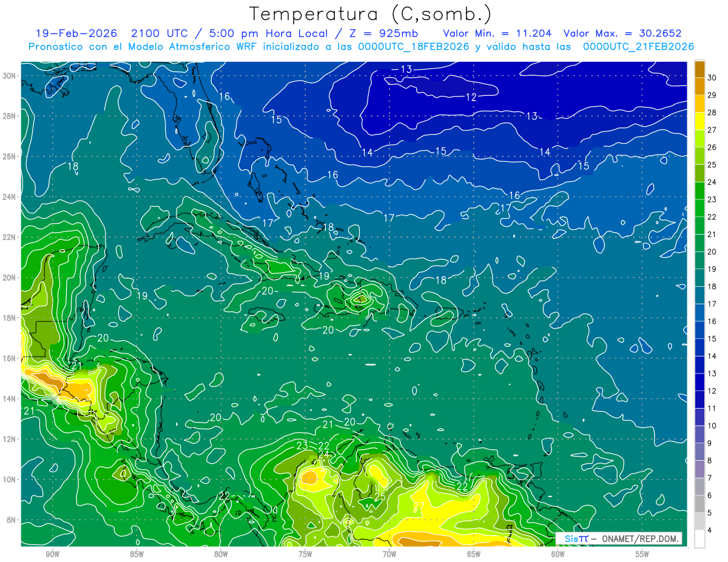Click the Valor Max. = 30.2652 readout
Image resolution: width=728 pixels, height=562 pixels.
pos(623,34)
